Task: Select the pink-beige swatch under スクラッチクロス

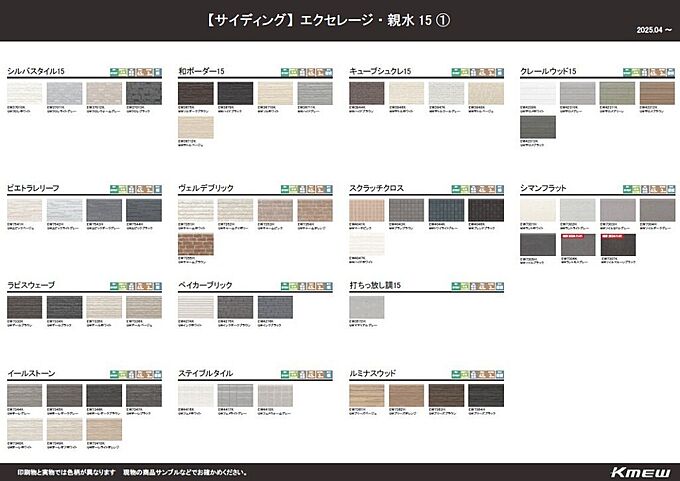Action: tap(366, 210)
